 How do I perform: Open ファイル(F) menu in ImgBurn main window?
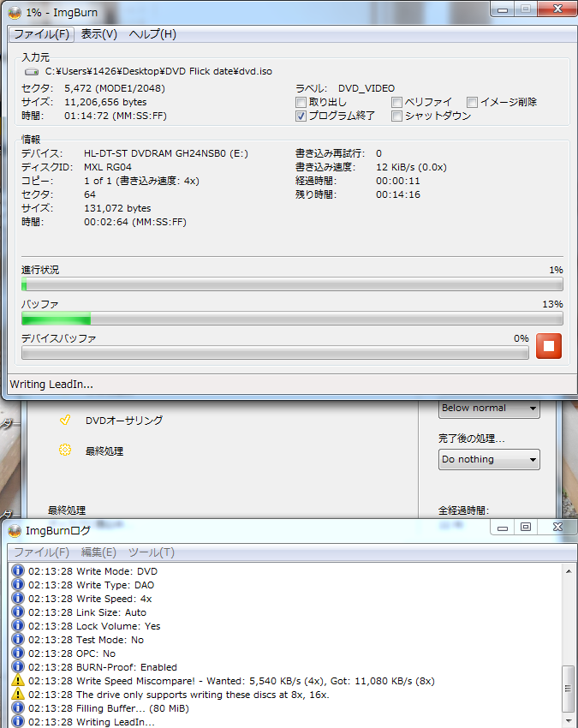coord(41,34)
